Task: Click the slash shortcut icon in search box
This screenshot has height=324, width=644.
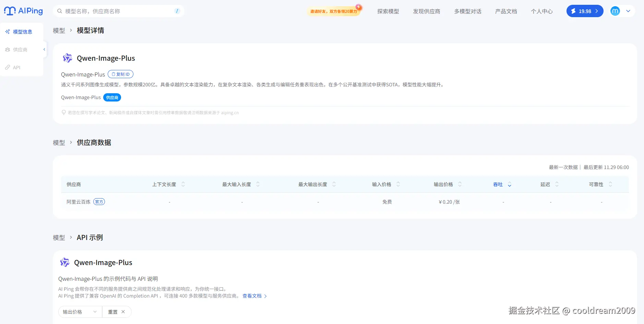Action: click(x=177, y=11)
